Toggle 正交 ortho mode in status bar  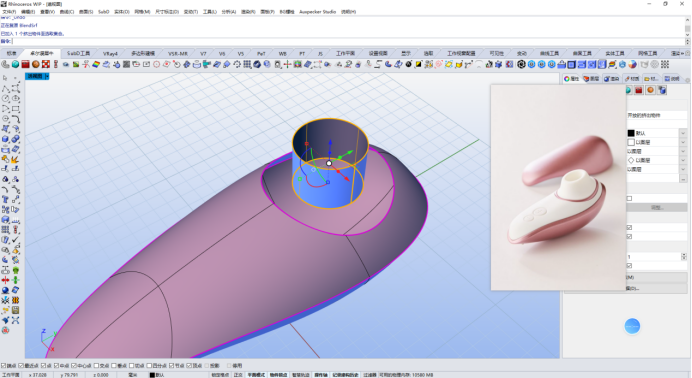pos(238,375)
